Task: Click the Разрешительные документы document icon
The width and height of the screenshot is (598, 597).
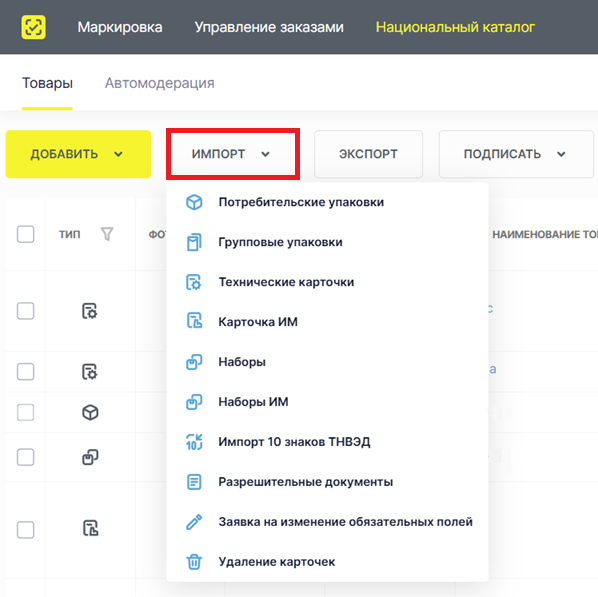Action: [194, 482]
